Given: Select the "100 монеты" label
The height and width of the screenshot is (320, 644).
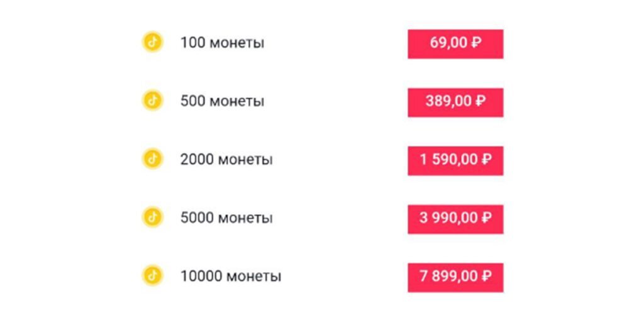Looking at the screenshot, I should pos(222,43).
